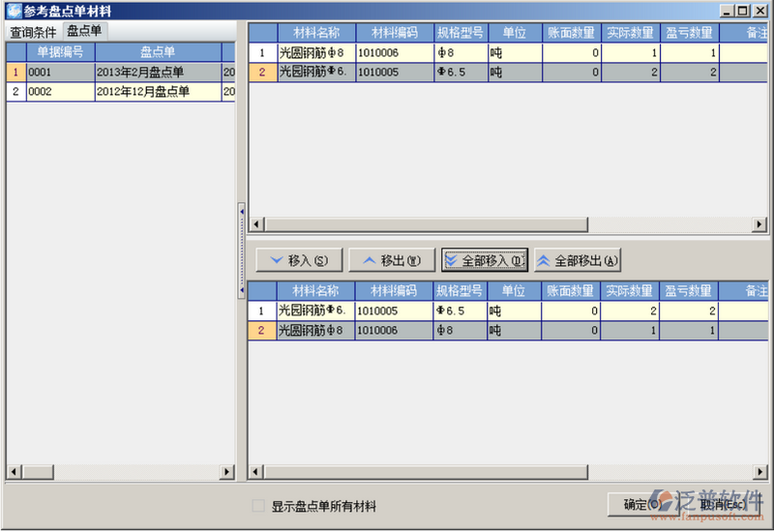Viewport: 774px width, 532px height.
Task: Click the 移入(S) button
Action: (299, 260)
